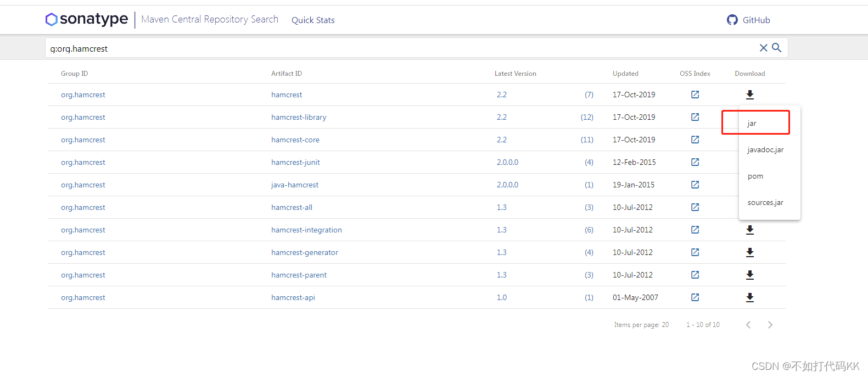The width and height of the screenshot is (868, 377).
Task: Open OSS Index for hamcrest row
Action: [695, 95]
